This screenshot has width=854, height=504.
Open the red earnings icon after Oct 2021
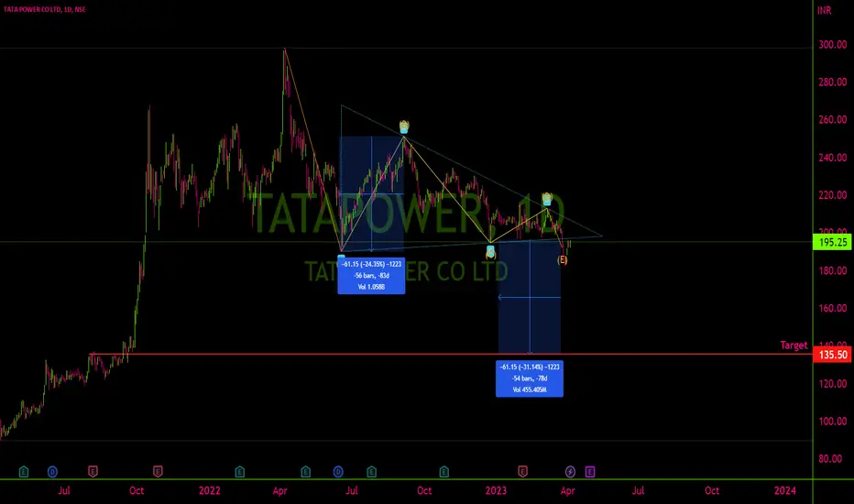click(158, 471)
